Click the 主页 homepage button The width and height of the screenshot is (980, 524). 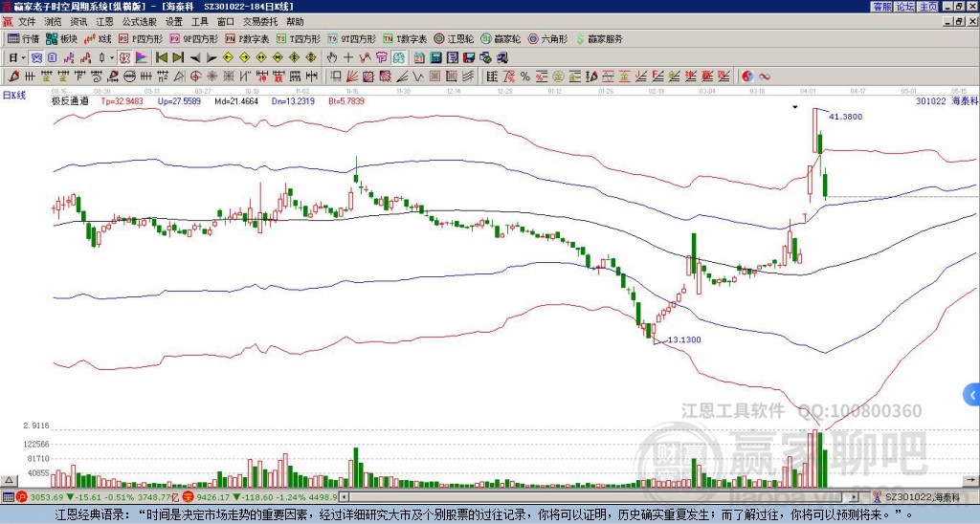point(928,7)
